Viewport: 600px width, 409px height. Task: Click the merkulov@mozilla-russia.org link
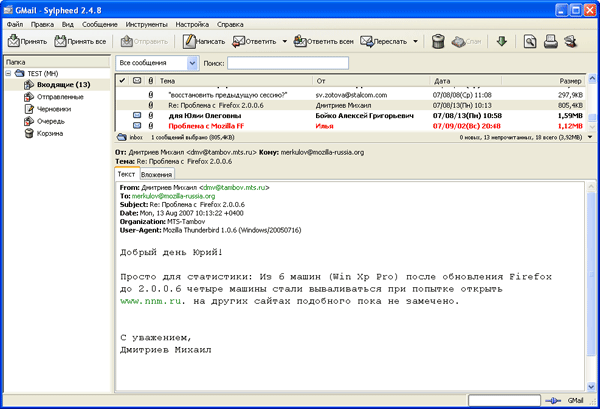173,196
